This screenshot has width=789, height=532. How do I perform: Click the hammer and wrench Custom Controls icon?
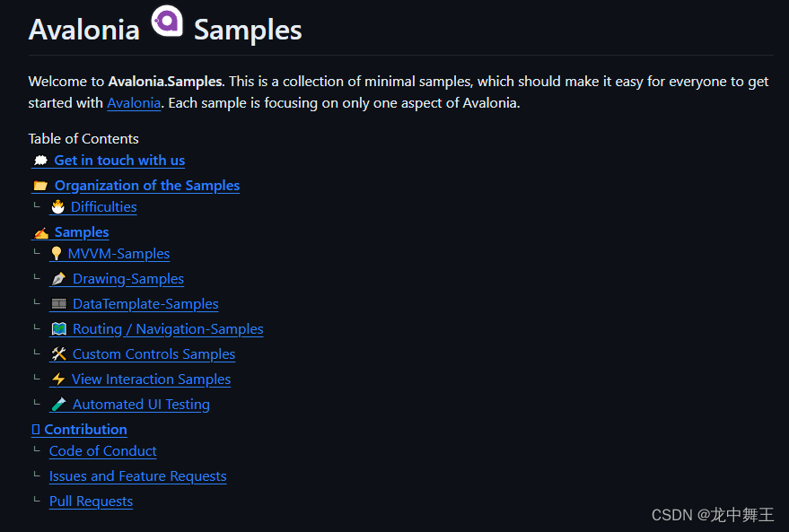point(59,354)
